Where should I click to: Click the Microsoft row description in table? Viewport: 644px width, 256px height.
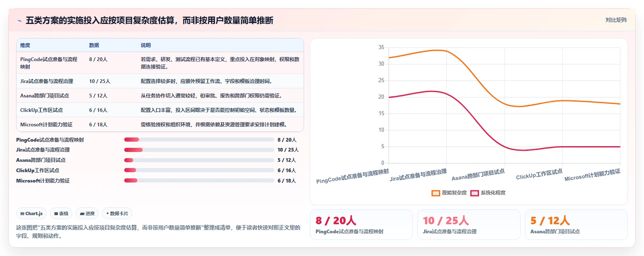(x=214, y=124)
